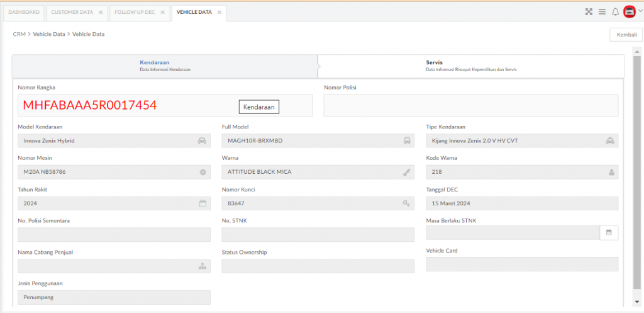Click the vertical scrollbar thumb
The width and height of the screenshot is (644, 313).
[637, 172]
